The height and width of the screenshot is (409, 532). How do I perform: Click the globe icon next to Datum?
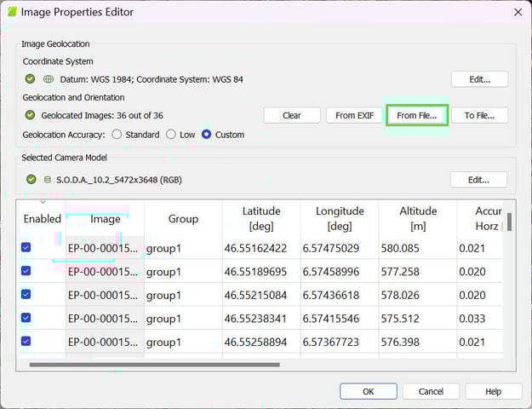(x=49, y=79)
